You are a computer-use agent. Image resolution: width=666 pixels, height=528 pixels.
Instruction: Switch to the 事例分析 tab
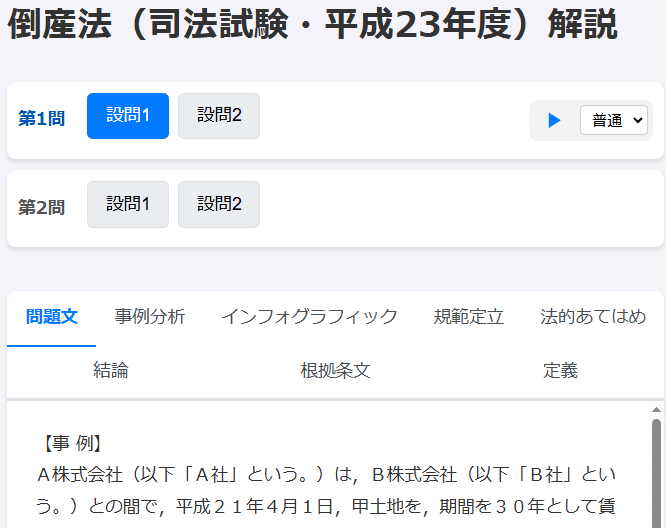150,317
